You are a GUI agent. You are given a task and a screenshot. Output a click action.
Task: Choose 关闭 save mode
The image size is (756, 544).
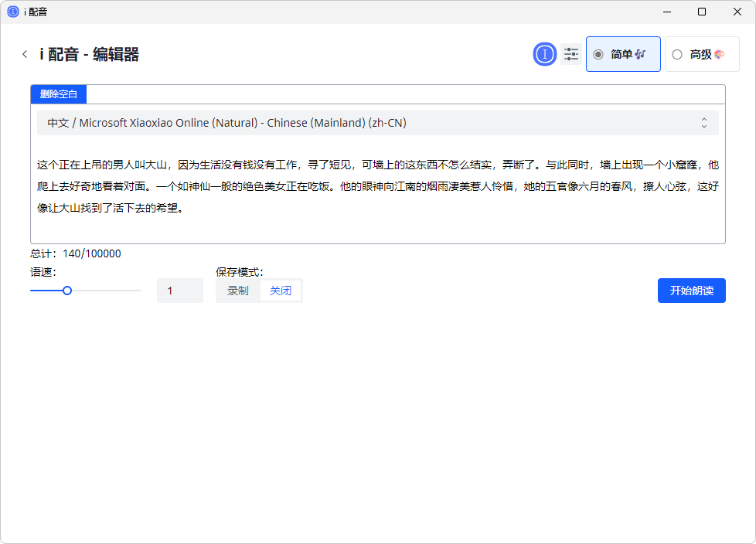click(x=281, y=291)
